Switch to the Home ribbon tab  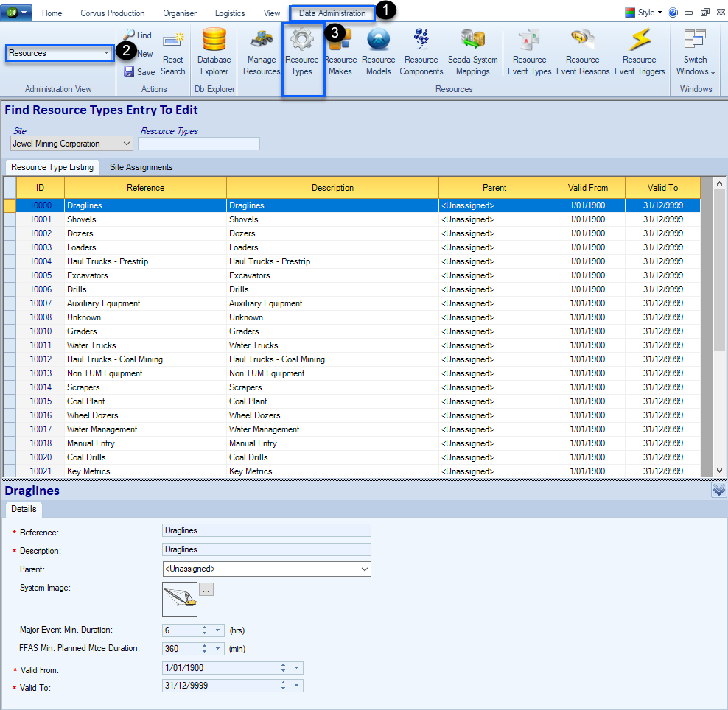(x=52, y=13)
